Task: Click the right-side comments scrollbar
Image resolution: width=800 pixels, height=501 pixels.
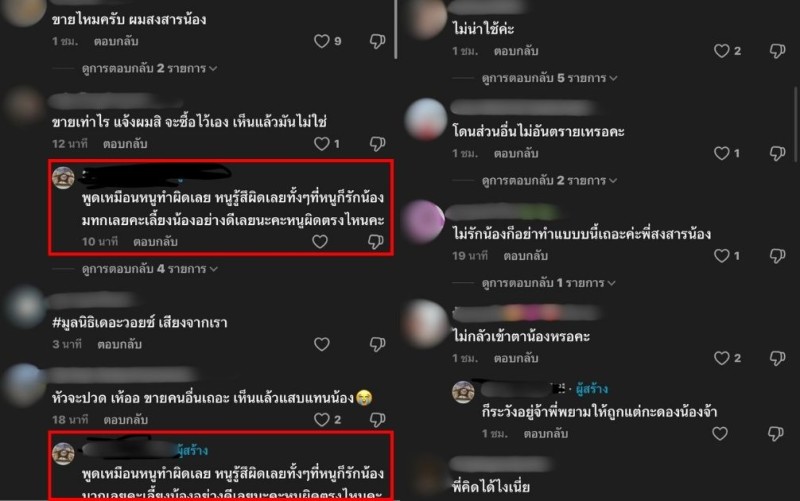Action: click(x=796, y=125)
